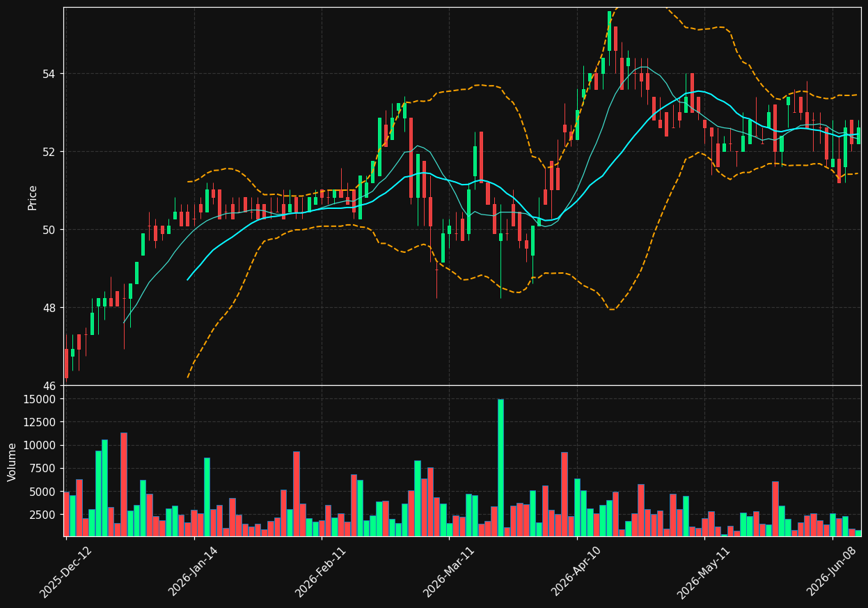868x608 pixels.
Task: Select the 46 price tick label
Action: (x=50, y=386)
